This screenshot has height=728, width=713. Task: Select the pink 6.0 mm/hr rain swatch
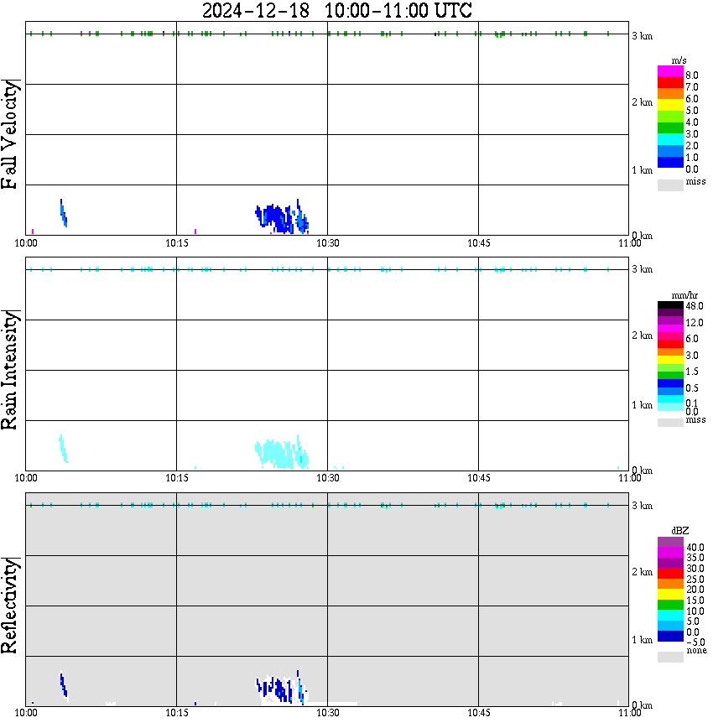tap(670, 336)
